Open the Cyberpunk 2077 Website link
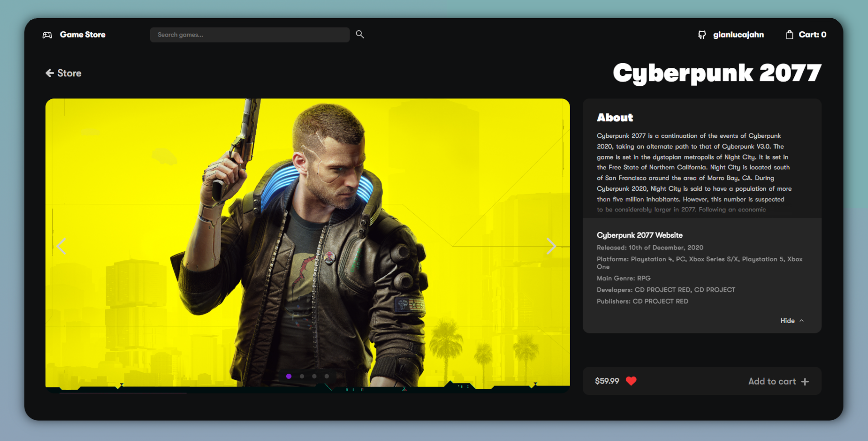 (640, 235)
